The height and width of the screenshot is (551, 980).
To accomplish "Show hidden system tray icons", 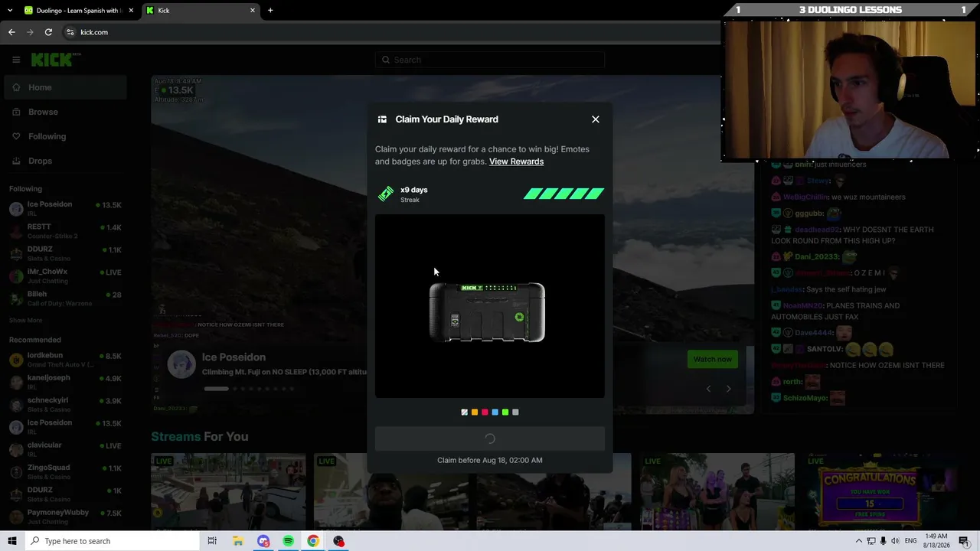I will [858, 541].
